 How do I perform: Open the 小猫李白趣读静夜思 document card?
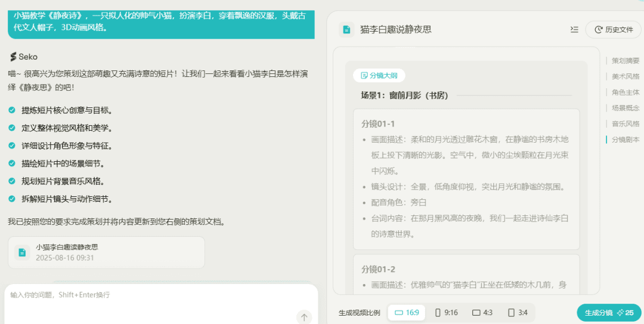(106, 252)
